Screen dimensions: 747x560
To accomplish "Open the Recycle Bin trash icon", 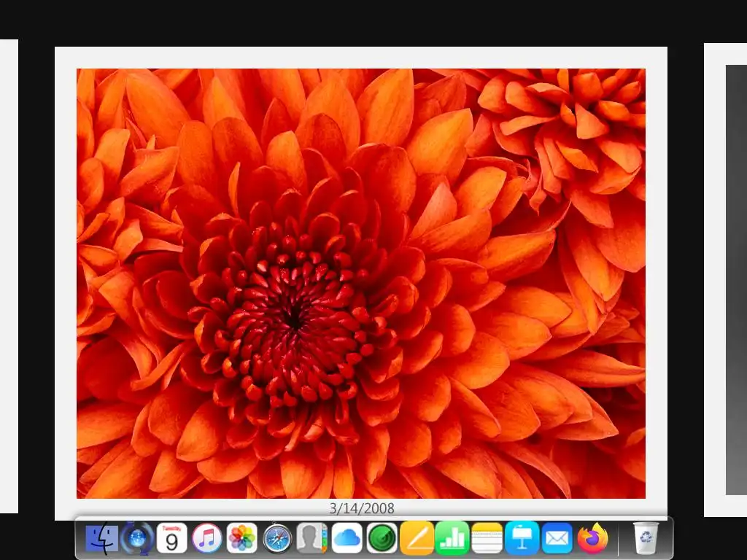I will (646, 538).
